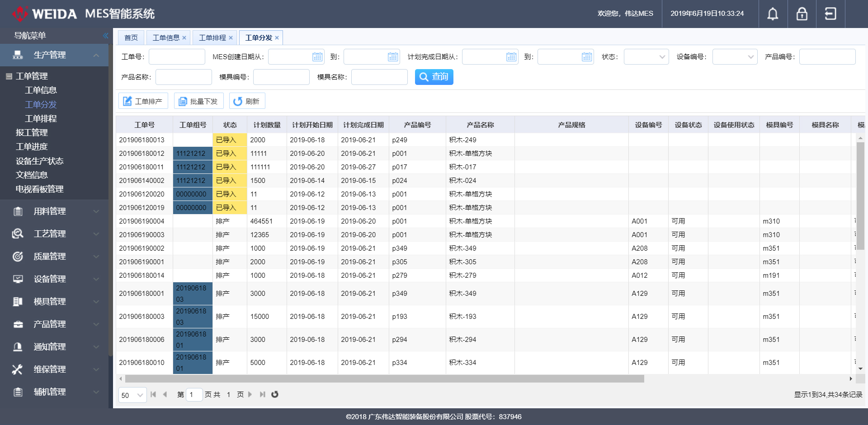The width and height of the screenshot is (868, 425).
Task: Close the 工单信息 tab
Action: pyautogui.click(x=184, y=38)
